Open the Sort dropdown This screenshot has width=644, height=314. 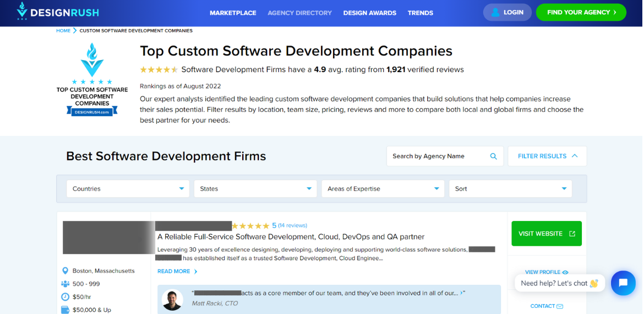pyautogui.click(x=510, y=189)
